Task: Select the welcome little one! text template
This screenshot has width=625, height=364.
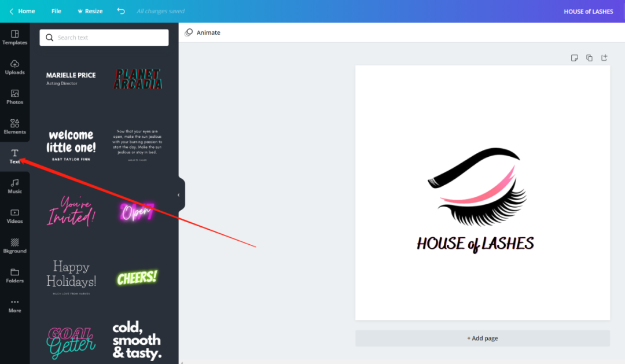Action: pyautogui.click(x=71, y=145)
